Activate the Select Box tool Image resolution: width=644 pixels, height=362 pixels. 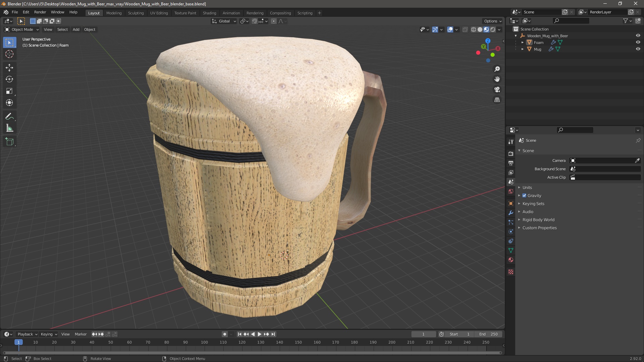9,42
